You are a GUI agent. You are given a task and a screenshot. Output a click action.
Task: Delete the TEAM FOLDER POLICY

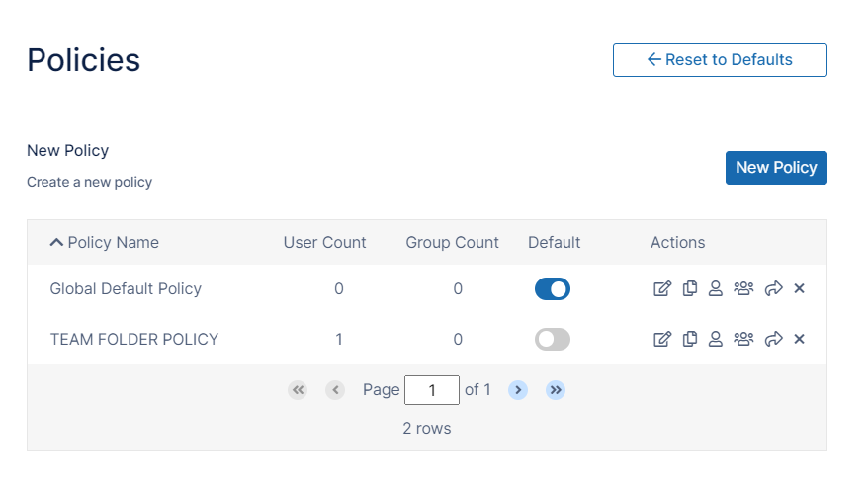(x=800, y=339)
